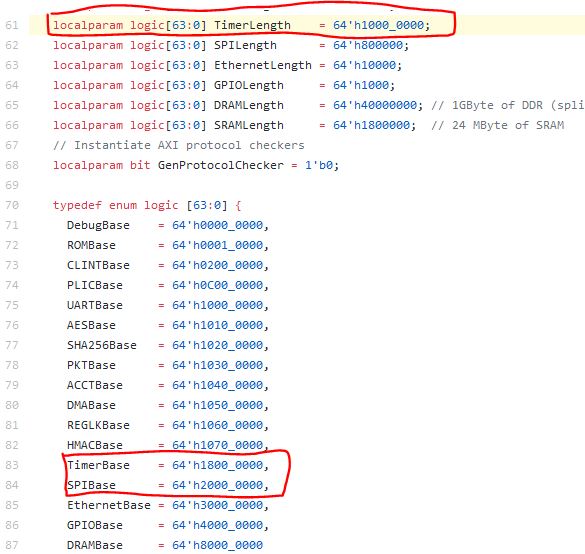Click line number 87 beside DRAMBase
This screenshot has height=554, width=585.
click(12, 545)
